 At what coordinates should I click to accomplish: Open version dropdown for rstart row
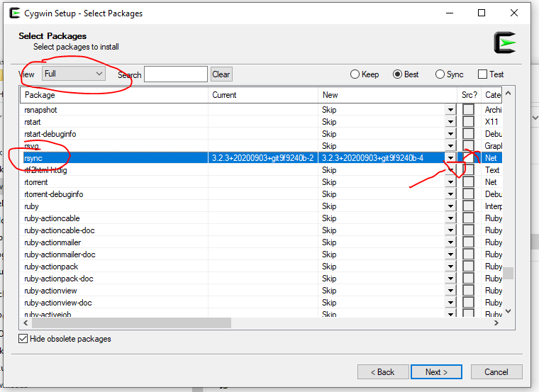click(x=450, y=122)
